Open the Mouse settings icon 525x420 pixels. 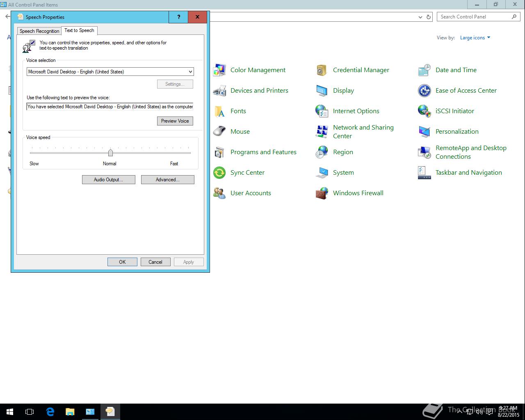click(x=219, y=132)
